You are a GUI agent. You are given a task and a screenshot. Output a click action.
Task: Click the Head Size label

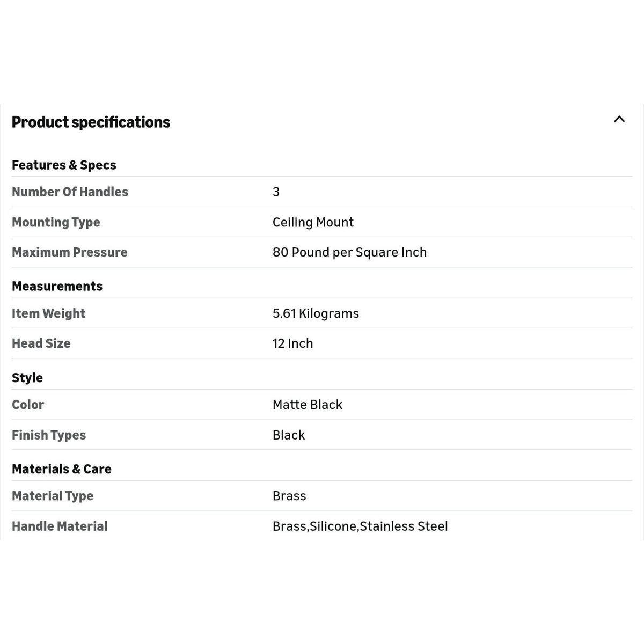pos(41,343)
